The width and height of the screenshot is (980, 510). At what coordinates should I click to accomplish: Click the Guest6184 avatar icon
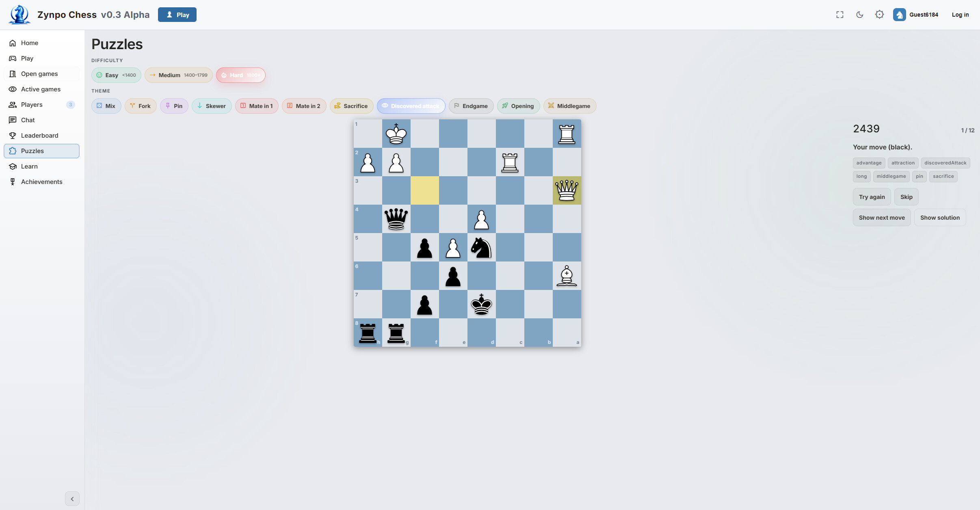click(x=899, y=15)
